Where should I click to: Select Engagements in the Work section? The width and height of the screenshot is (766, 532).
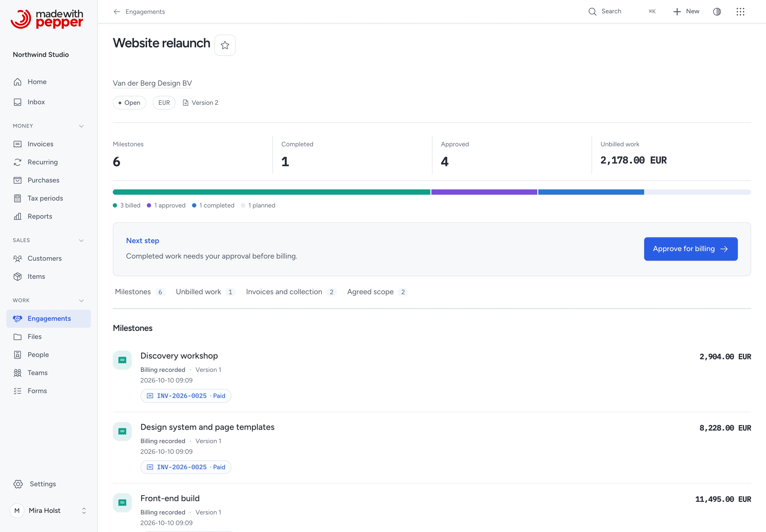click(49, 319)
